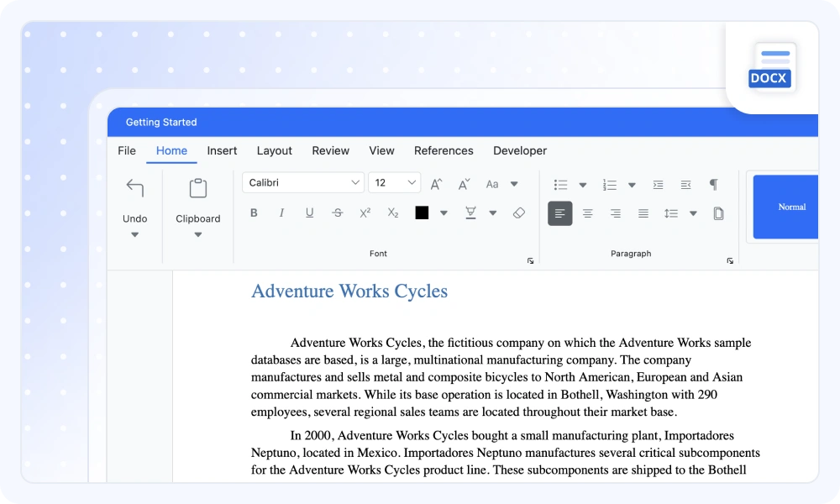Toggle Italic formatting

coord(281,213)
